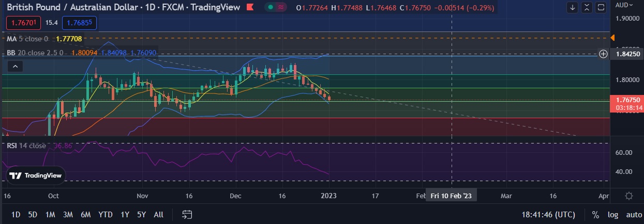Click the 1.80094 BB basis value
Viewport: 644px width, 224px height.
click(83, 53)
